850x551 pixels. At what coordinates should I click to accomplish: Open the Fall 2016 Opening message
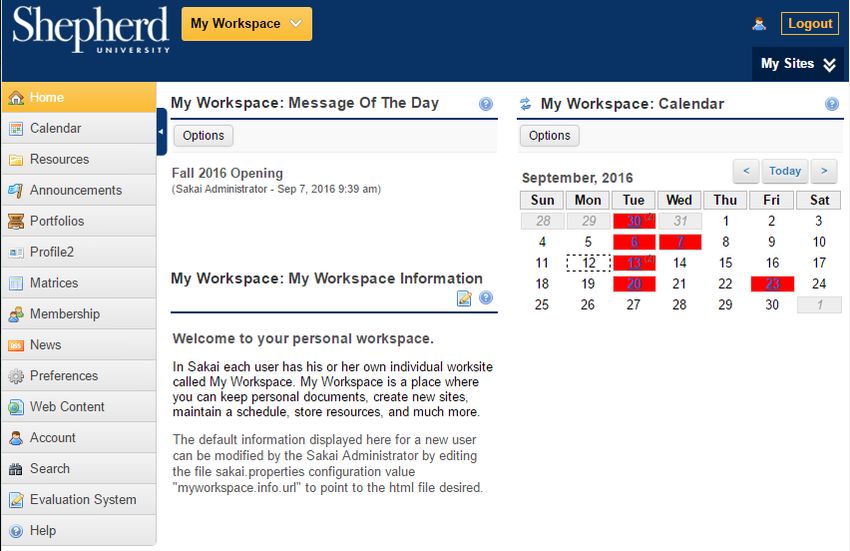227,173
